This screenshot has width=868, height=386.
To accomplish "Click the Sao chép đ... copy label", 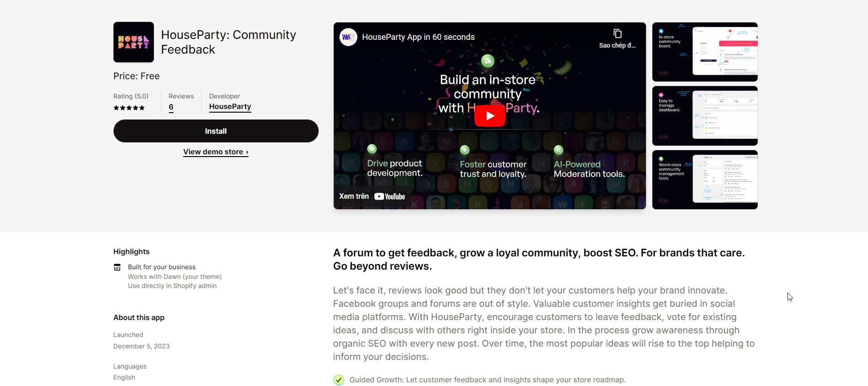I will click(617, 45).
